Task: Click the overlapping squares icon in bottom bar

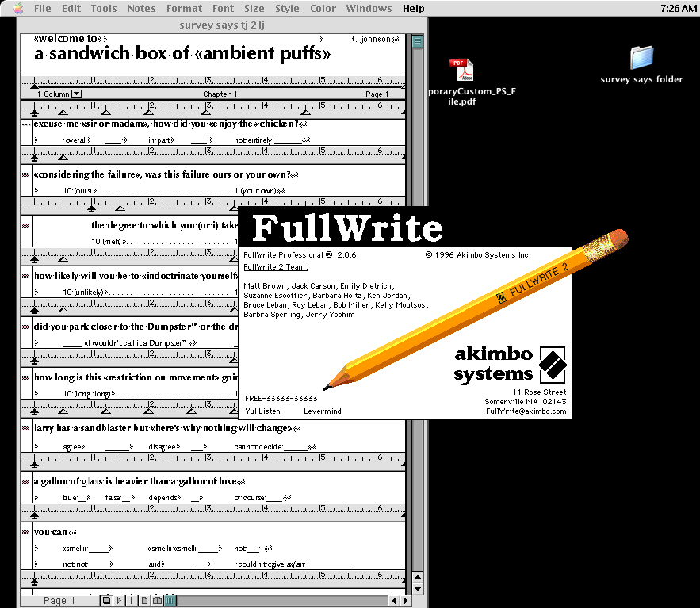Action: tap(106, 600)
